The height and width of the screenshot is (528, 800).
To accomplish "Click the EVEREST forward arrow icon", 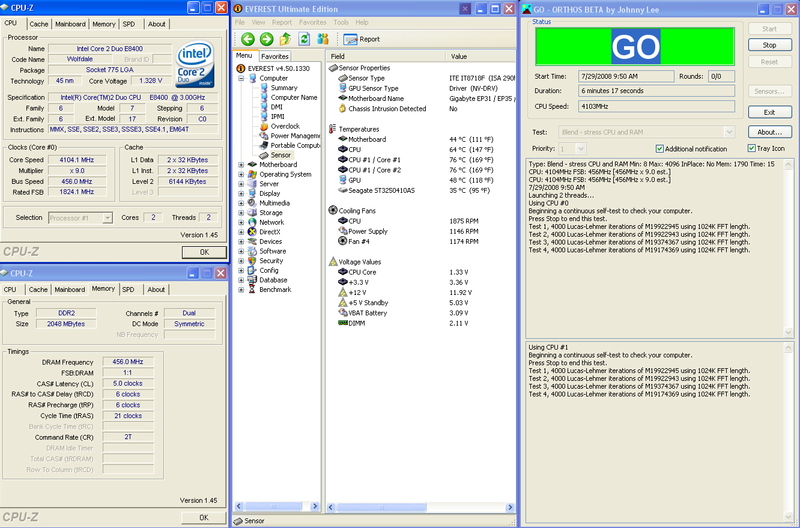I will tap(266, 39).
